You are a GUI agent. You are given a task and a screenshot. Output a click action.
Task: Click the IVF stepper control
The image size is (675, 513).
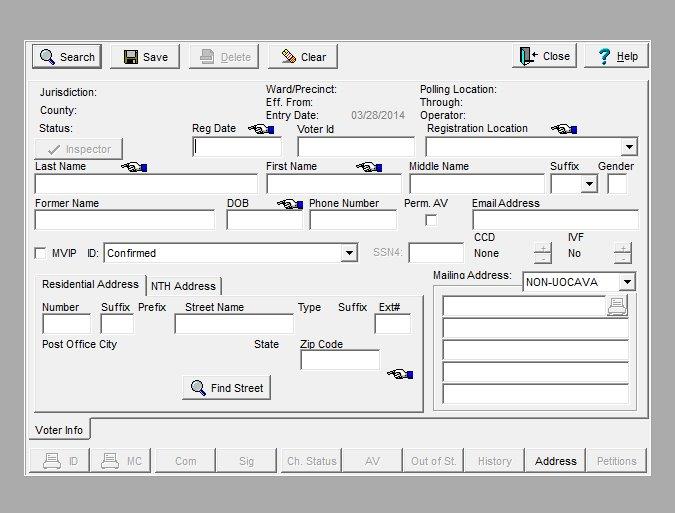tap(623, 253)
